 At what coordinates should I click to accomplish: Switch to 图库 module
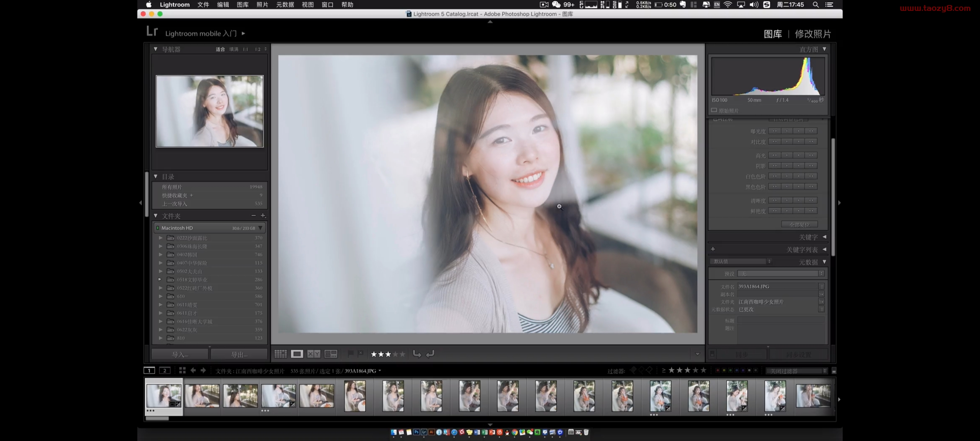tap(773, 34)
